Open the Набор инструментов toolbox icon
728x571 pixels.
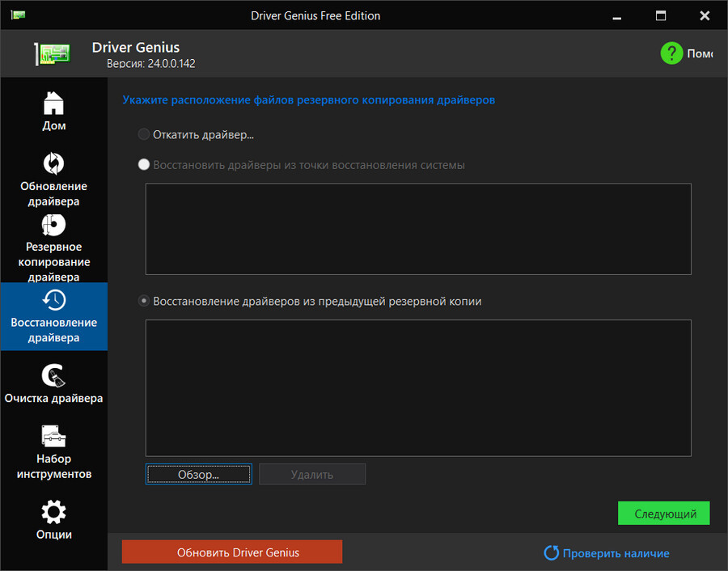click(x=54, y=436)
